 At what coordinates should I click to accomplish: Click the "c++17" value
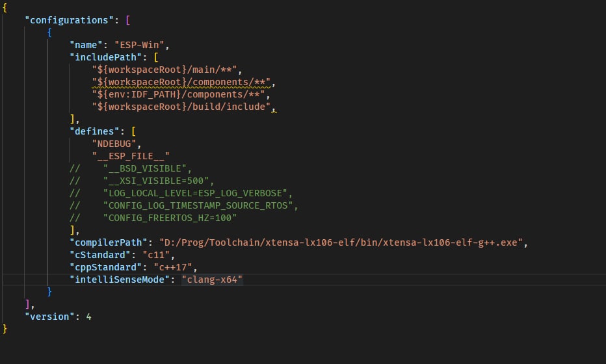pos(172,267)
